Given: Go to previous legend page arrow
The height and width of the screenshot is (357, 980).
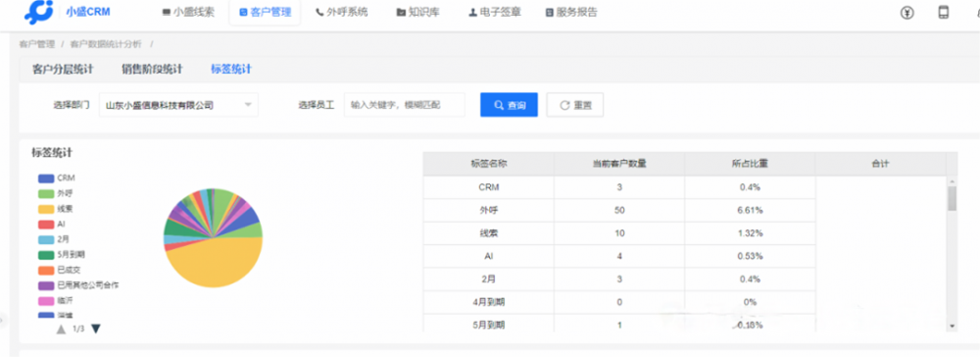Looking at the screenshot, I should (61, 329).
